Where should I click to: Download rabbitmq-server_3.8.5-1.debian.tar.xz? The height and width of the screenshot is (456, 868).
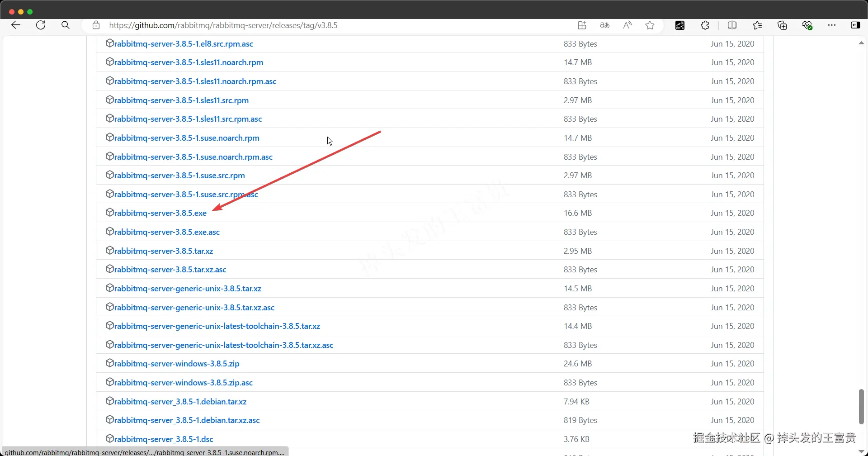[180, 402]
